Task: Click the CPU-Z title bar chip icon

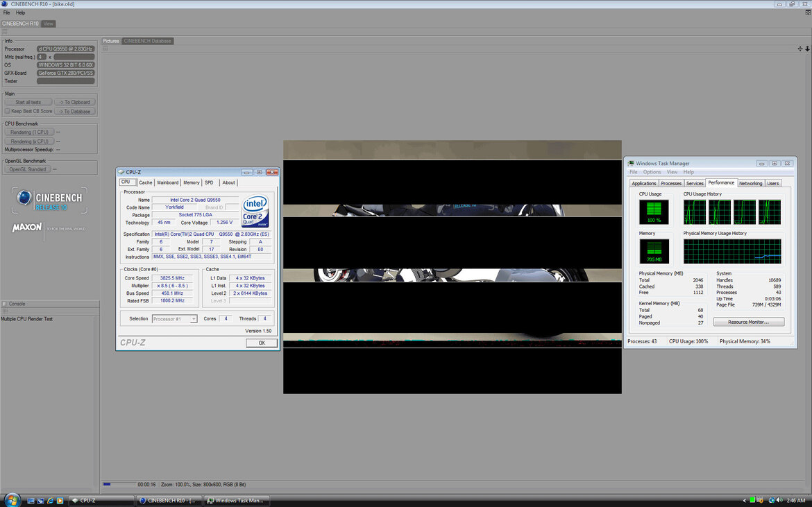Action: 121,172
